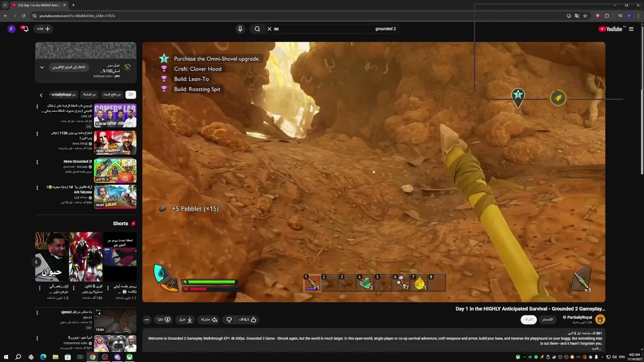Click the Thanks heart-dollar button
Screen dimensions: 644x362
pos(164,319)
